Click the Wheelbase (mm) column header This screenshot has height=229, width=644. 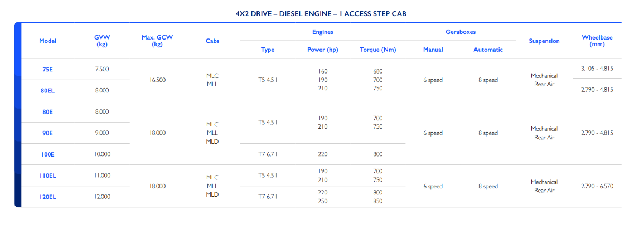click(x=597, y=41)
